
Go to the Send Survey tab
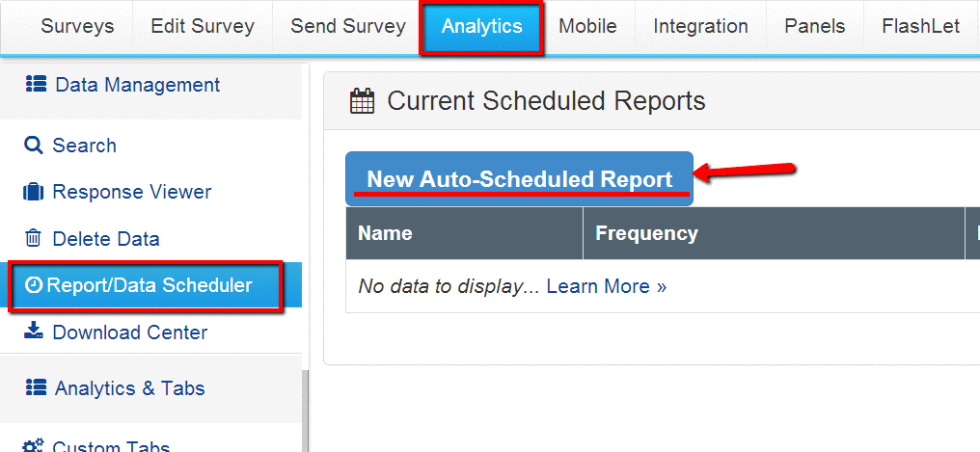pos(347,27)
